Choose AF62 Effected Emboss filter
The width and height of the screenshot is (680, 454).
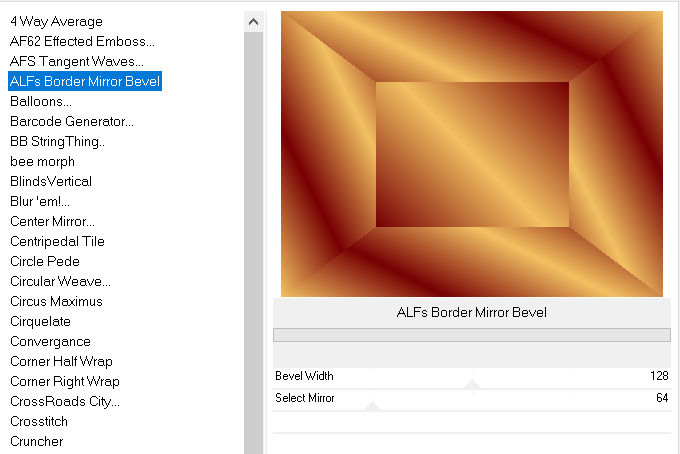(82, 41)
